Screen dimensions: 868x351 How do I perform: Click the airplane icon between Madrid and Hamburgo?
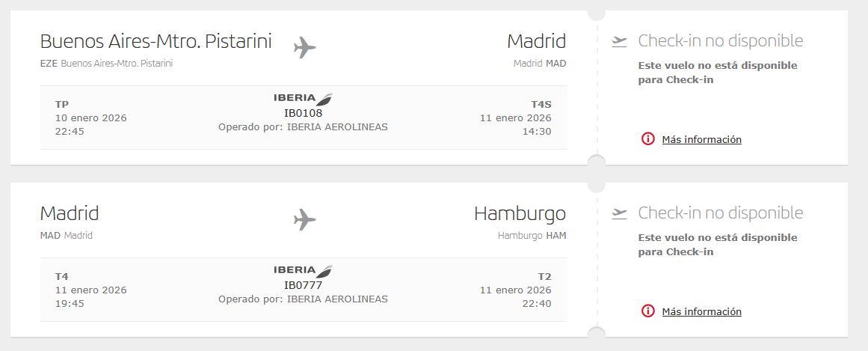pyautogui.click(x=304, y=219)
